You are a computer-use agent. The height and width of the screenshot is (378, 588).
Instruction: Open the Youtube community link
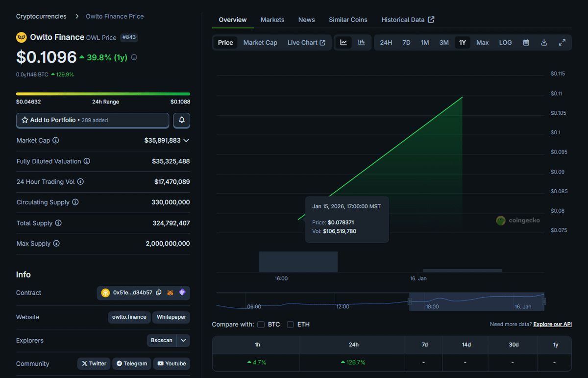tap(172, 363)
